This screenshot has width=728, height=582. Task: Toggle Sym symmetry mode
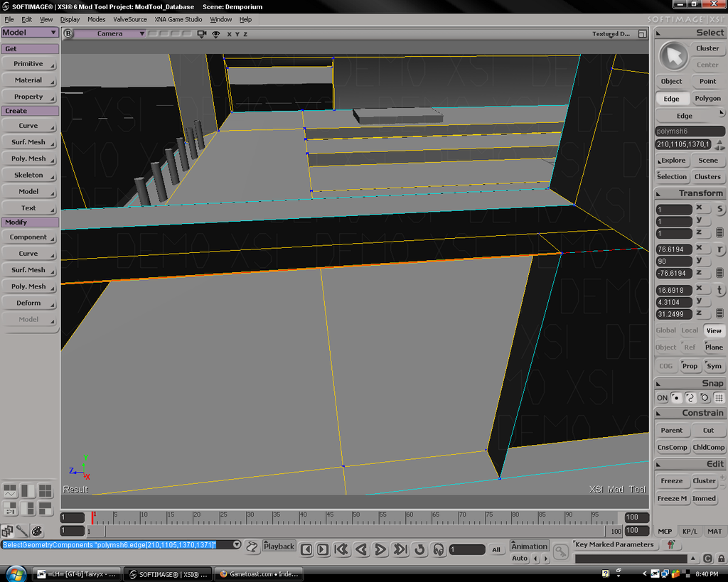[714, 366]
